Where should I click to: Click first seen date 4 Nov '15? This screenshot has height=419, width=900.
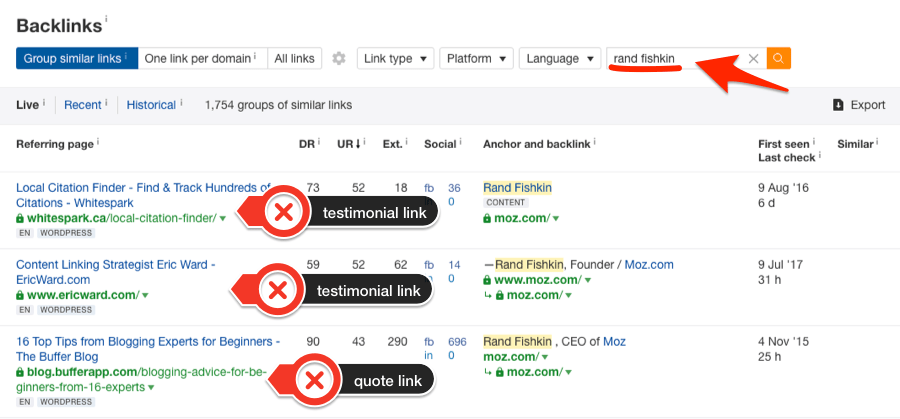783,342
